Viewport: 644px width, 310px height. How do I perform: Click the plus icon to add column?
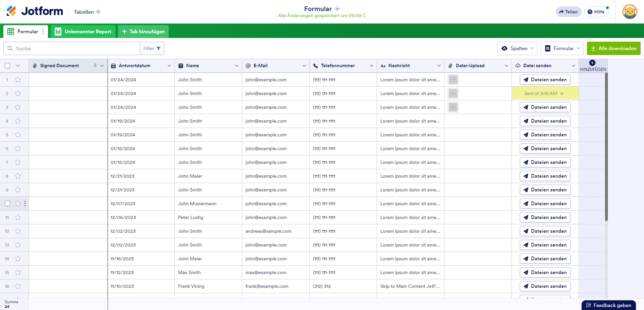[592, 63]
